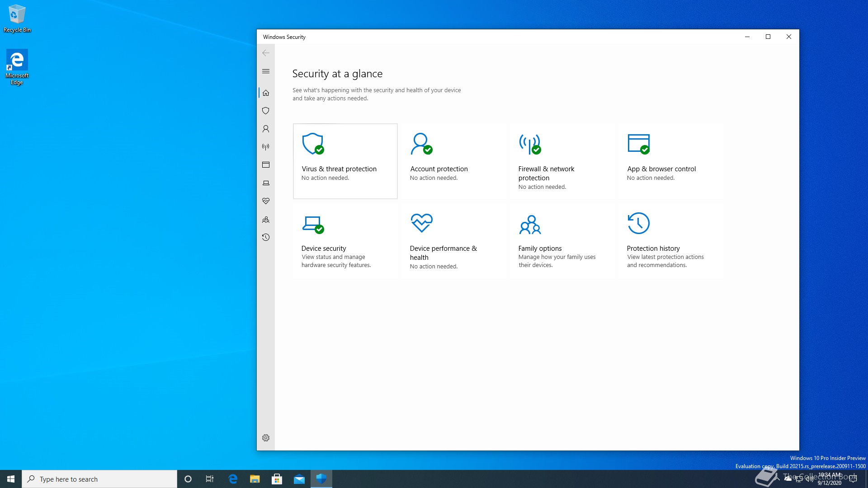Image resolution: width=868 pixels, height=488 pixels.
Task: Open the Action Center notifications icon
Action: 853,479
